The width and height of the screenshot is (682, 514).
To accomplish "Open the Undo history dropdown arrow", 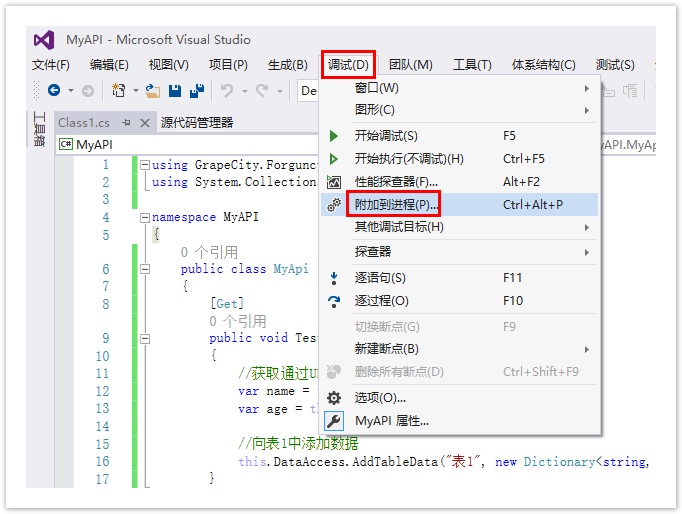I will [x=244, y=91].
